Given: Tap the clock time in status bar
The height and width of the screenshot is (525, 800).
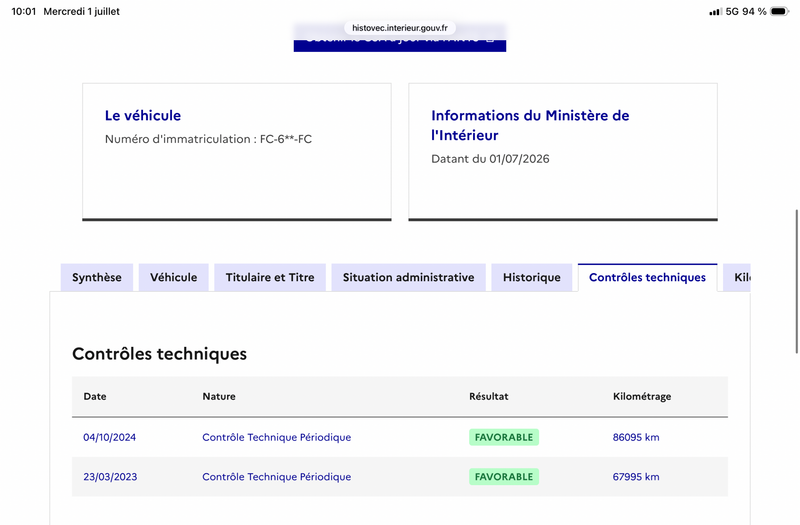Looking at the screenshot, I should tap(23, 11).
